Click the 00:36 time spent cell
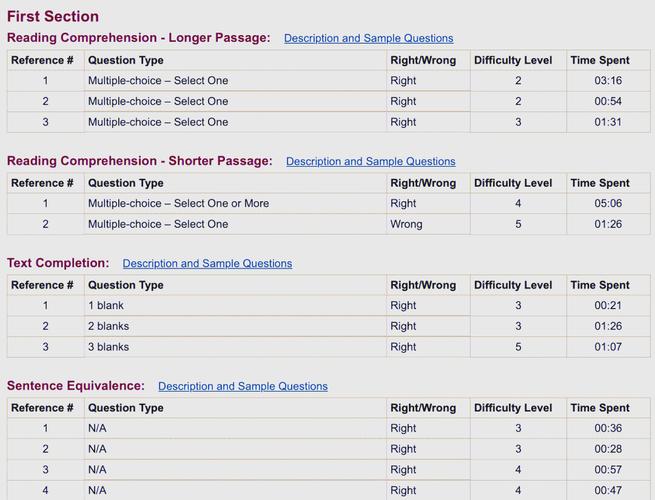 click(x=608, y=428)
